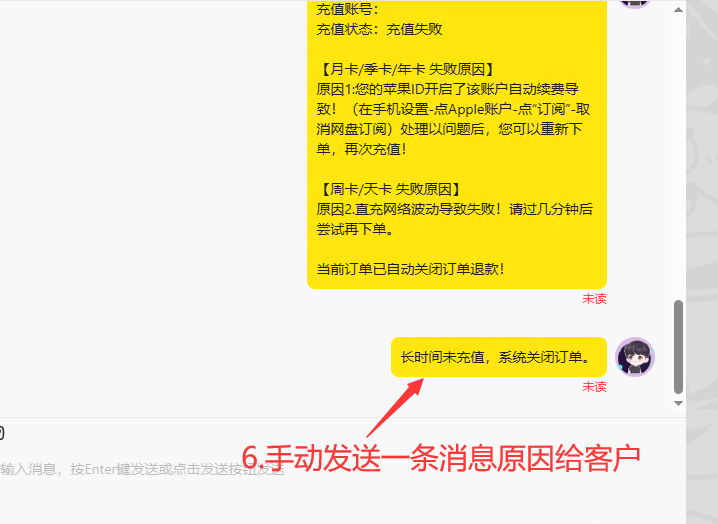
Task: Click the red annotation arrow
Action: pos(396,407)
